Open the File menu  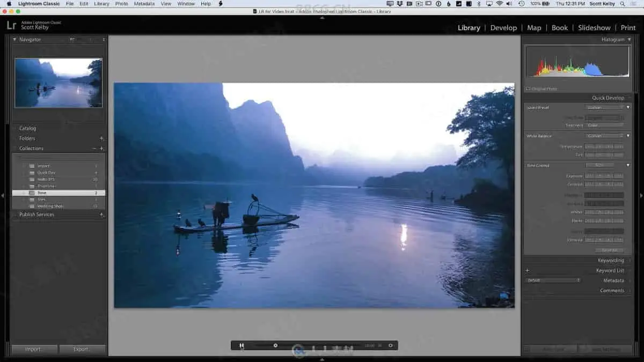[70, 4]
